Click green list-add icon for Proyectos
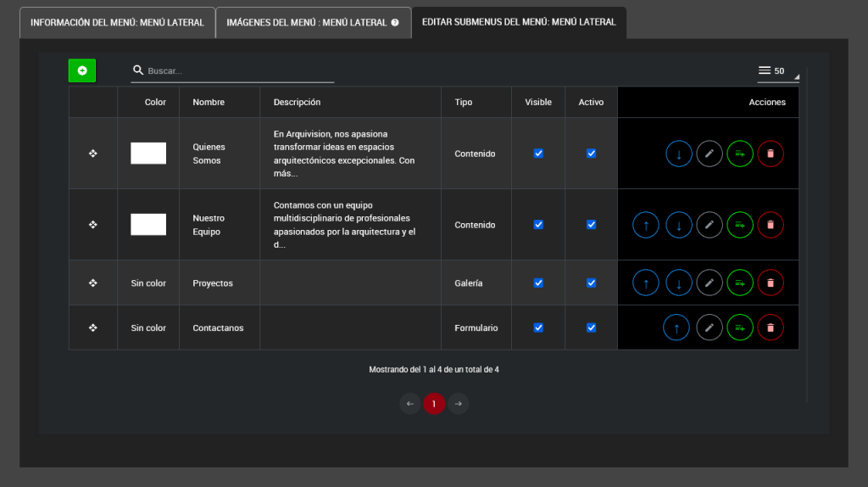The width and height of the screenshot is (868, 487). (740, 283)
